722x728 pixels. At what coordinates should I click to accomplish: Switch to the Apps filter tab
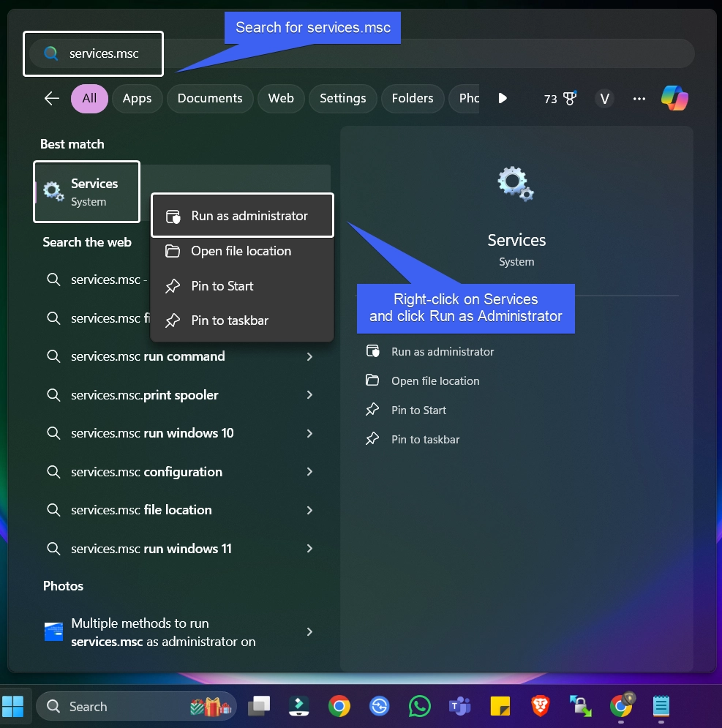(137, 98)
